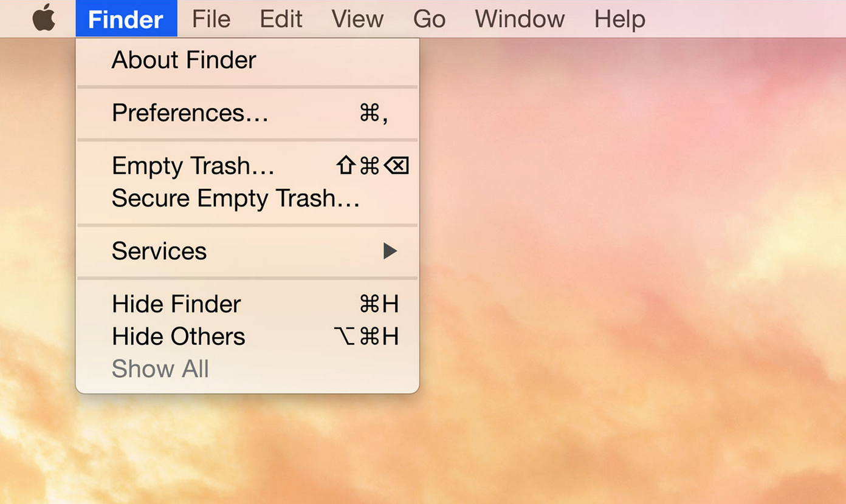The height and width of the screenshot is (504, 846).
Task: Close the highlighted Finder menu title
Action: 126,19
